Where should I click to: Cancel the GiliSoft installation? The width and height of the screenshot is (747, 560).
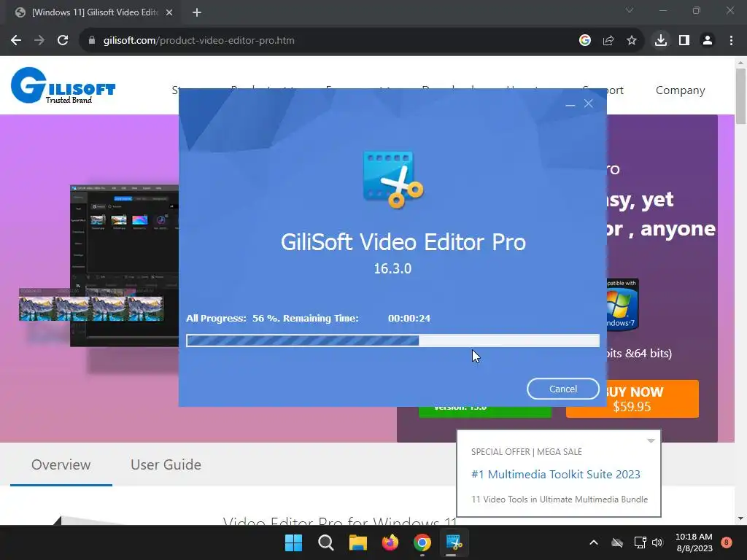coord(562,389)
